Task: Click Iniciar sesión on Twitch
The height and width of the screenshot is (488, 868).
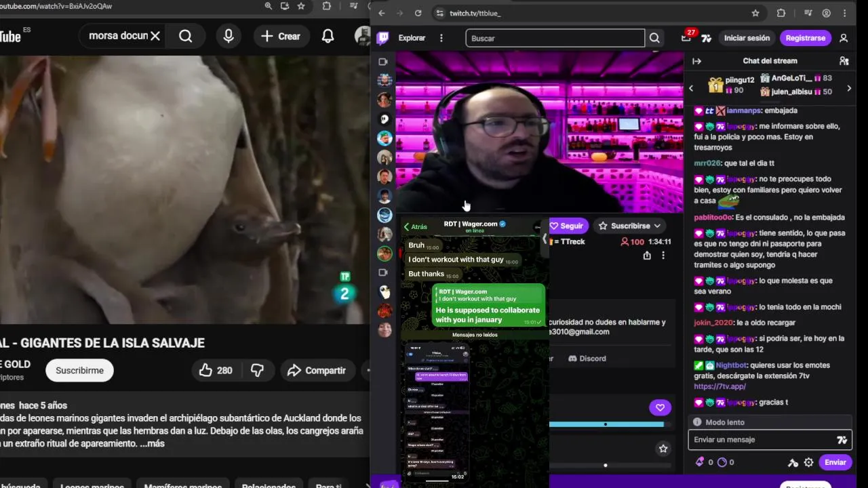Action: coord(747,38)
